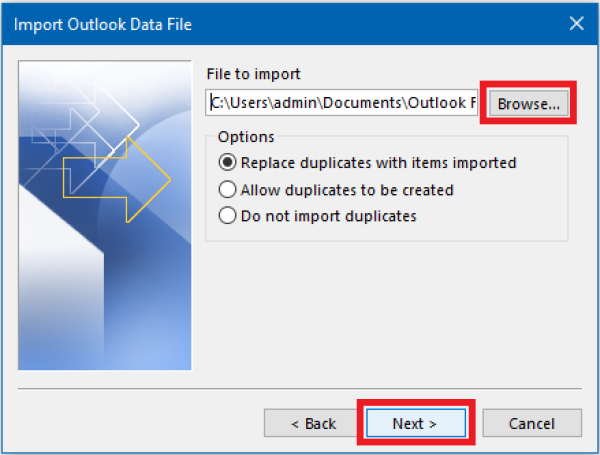600x455 pixels.
Task: Click the Import Outlook Data File title bar
Action: [x=250, y=23]
